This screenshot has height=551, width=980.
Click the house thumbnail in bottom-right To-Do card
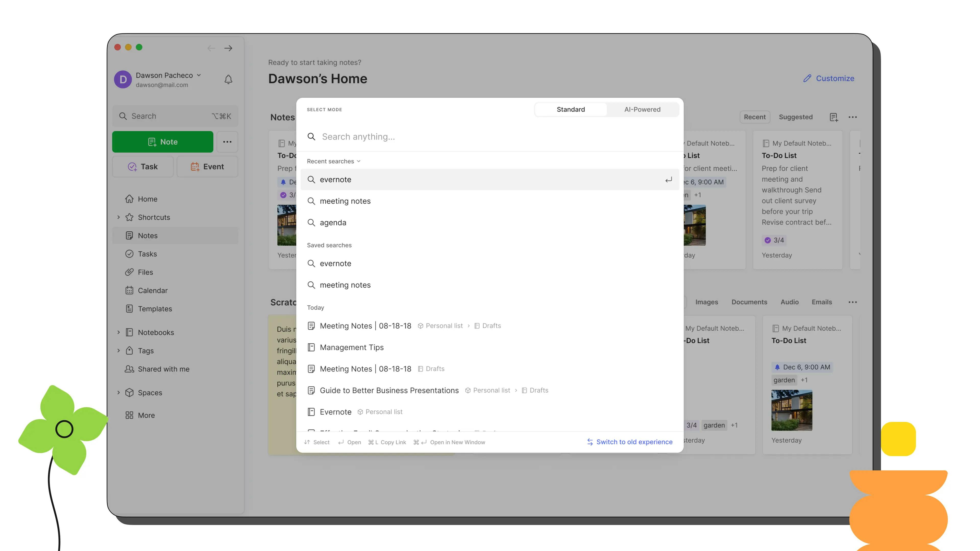(x=792, y=410)
